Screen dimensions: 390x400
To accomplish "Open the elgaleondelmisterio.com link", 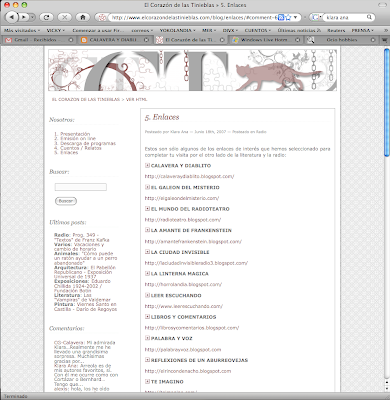I will coord(182,198).
